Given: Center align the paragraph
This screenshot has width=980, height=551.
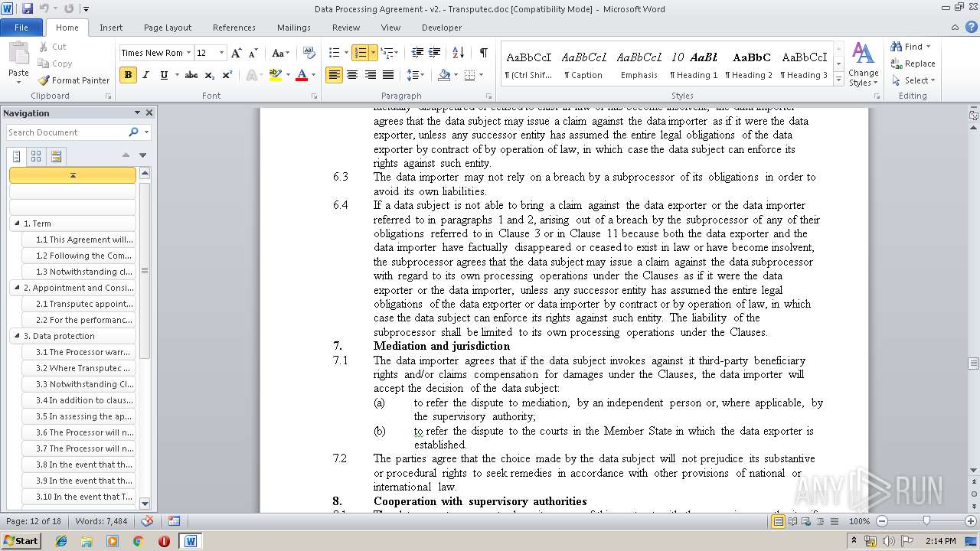Looking at the screenshot, I should [352, 75].
